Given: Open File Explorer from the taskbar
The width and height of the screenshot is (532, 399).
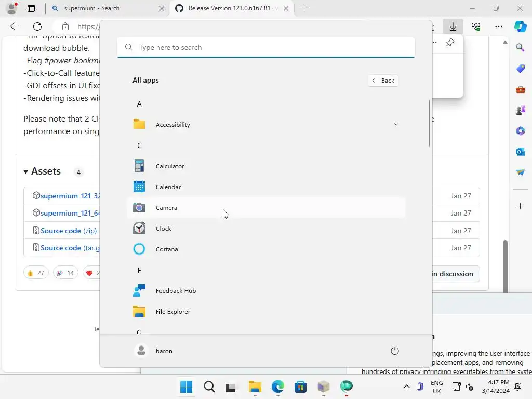Looking at the screenshot, I should (x=255, y=387).
